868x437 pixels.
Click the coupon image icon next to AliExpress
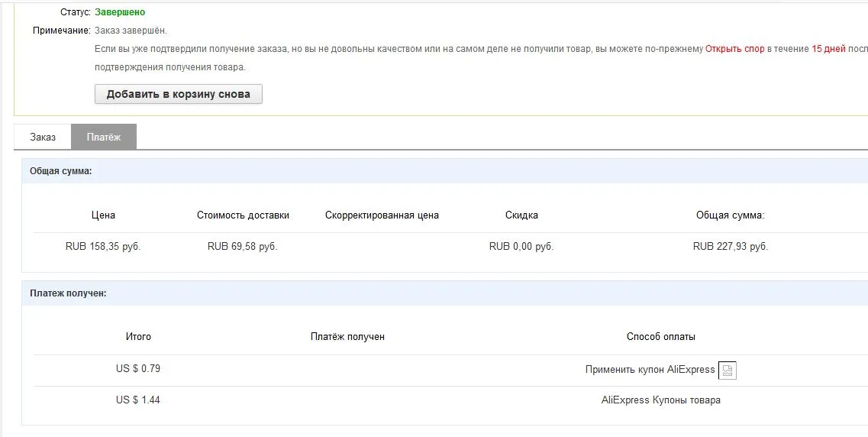728,370
